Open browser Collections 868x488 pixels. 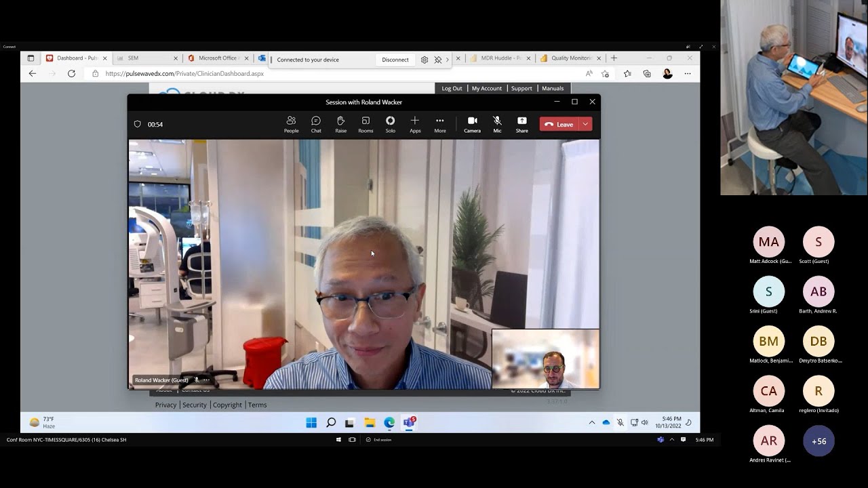pyautogui.click(x=647, y=73)
